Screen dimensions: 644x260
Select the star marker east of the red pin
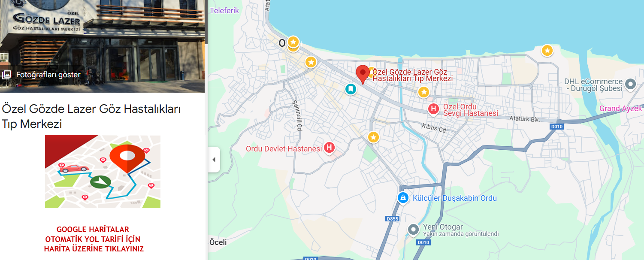point(423,92)
